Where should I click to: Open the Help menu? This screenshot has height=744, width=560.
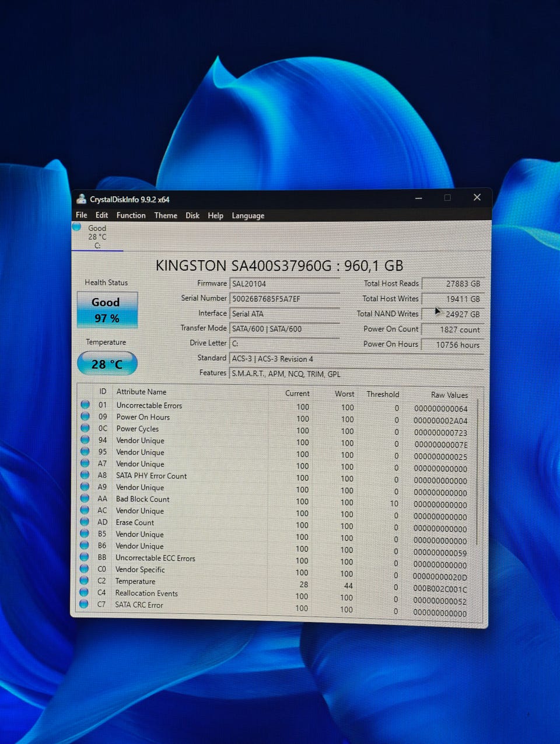coord(216,215)
